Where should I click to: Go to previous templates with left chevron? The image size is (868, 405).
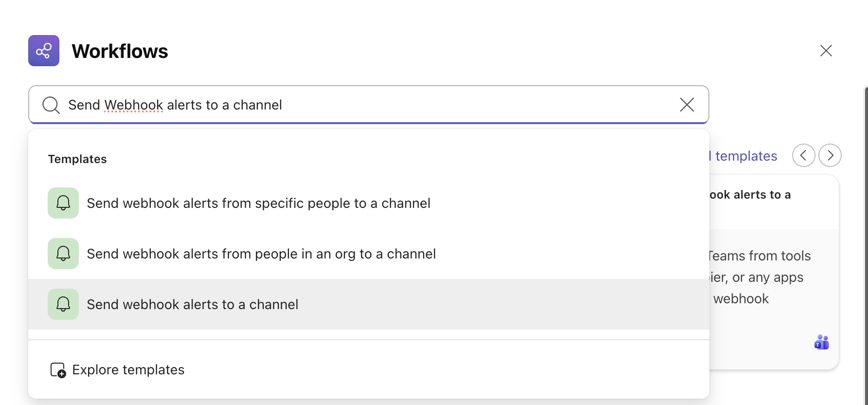coord(803,155)
